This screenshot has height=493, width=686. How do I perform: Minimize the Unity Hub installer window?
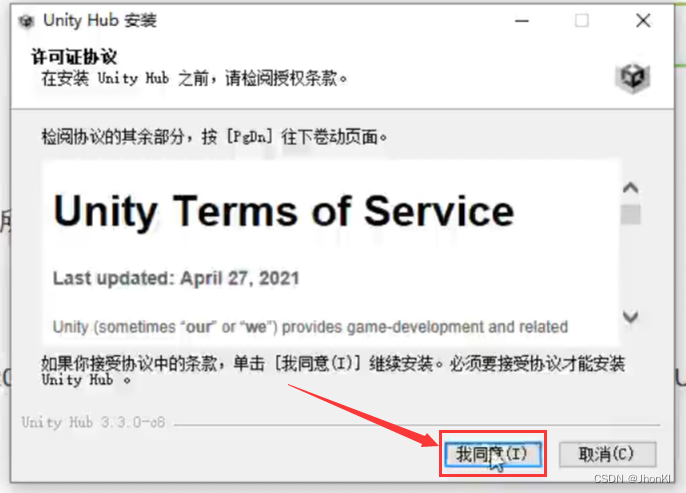[522, 21]
